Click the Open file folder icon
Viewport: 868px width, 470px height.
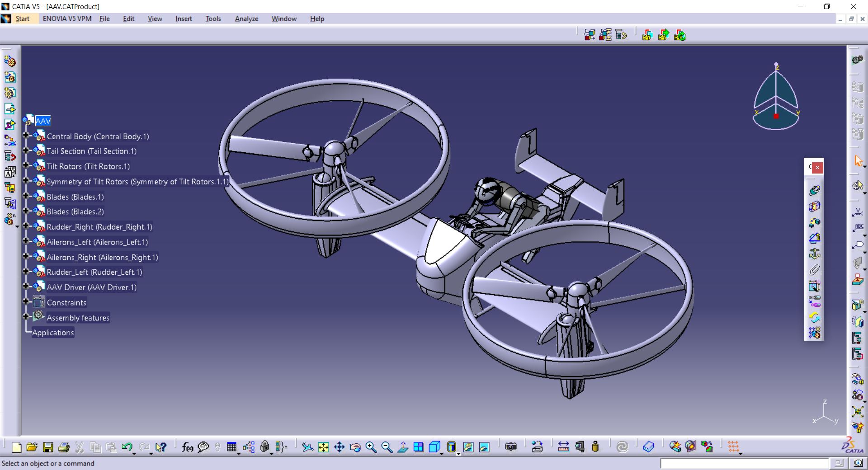tap(32, 447)
